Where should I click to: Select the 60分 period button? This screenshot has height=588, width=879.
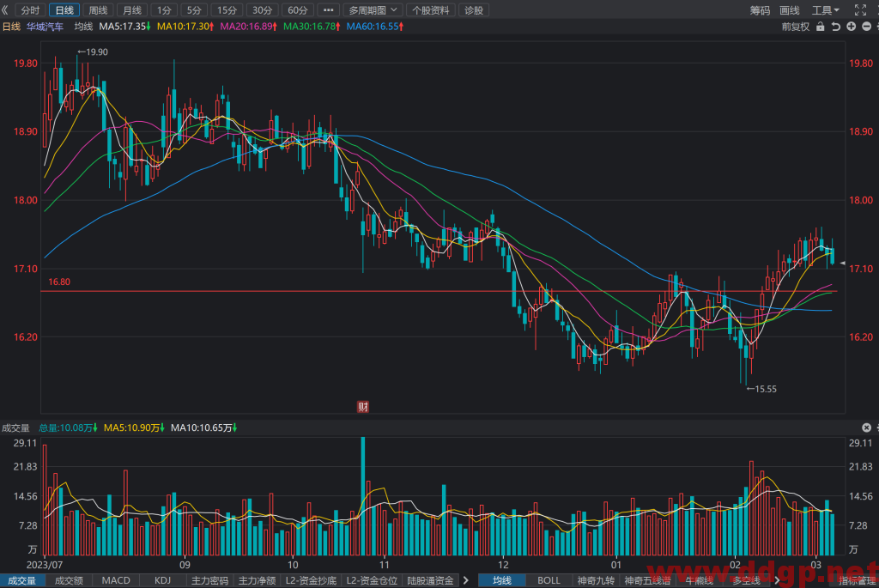point(298,10)
